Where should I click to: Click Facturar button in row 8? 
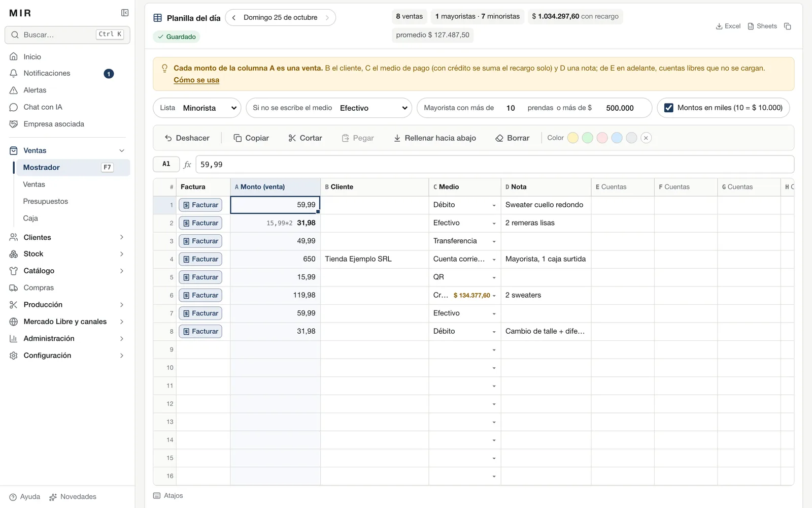(200, 331)
